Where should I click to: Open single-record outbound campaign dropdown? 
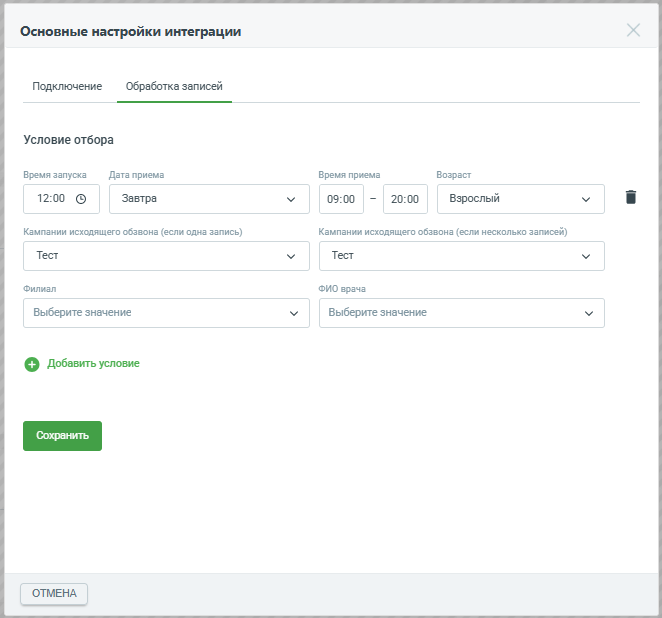tap(166, 256)
